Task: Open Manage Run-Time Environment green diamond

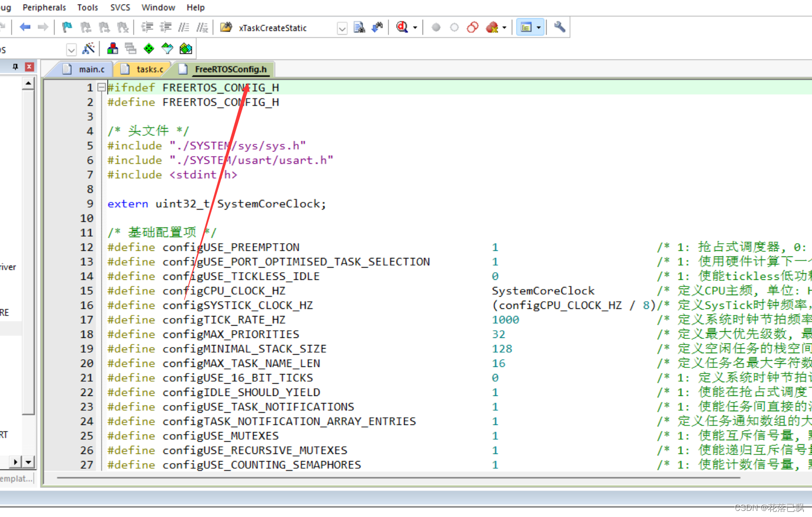Action: pyautogui.click(x=149, y=49)
